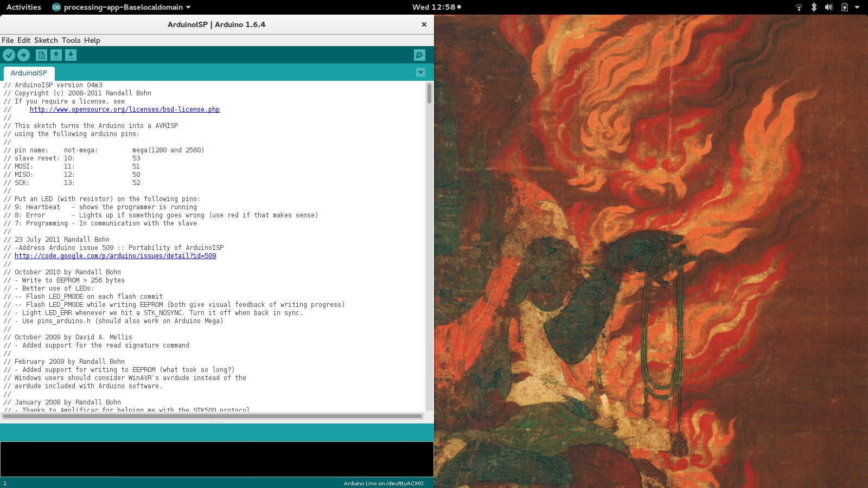Image resolution: width=868 pixels, height=488 pixels.
Task: Click the 'Arduino Uno on /dev/ttyACM0' status text
Action: [384, 483]
